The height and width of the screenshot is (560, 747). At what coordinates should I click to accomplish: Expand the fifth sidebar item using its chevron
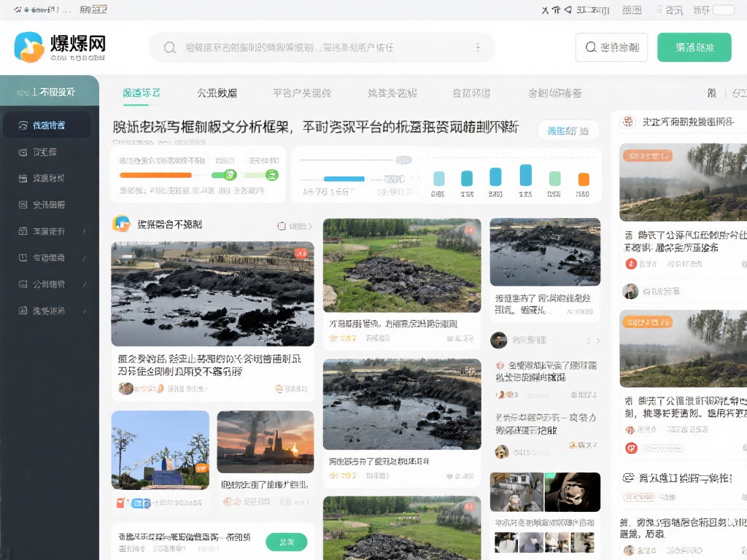[x=85, y=231]
